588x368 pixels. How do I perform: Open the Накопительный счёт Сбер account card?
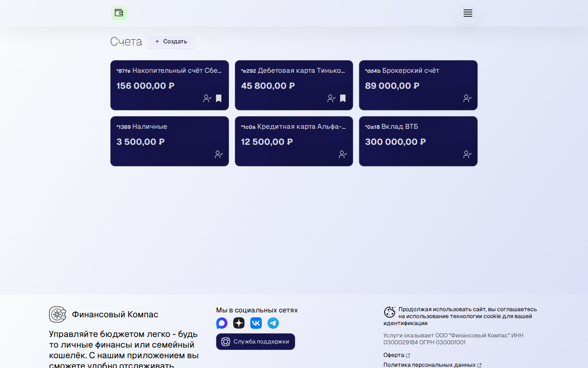(169, 85)
